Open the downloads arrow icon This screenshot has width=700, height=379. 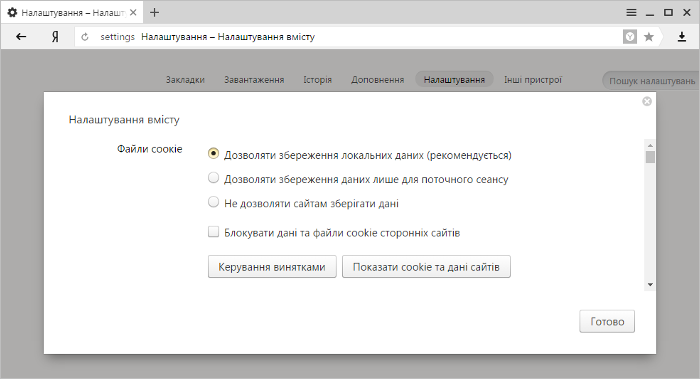click(x=682, y=37)
